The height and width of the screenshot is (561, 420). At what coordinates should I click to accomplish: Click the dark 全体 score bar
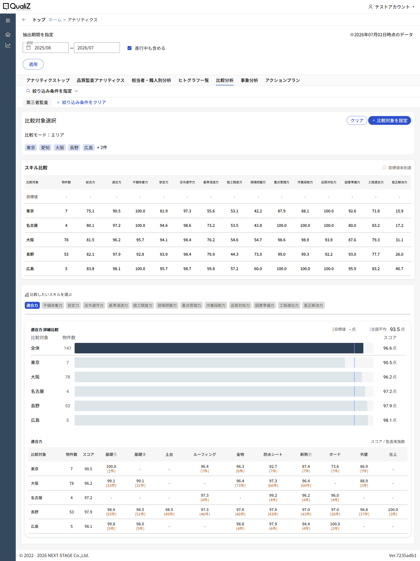pyautogui.click(x=219, y=348)
